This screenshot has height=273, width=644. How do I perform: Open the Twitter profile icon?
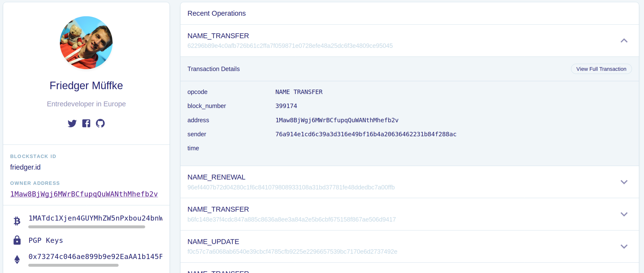(x=72, y=123)
